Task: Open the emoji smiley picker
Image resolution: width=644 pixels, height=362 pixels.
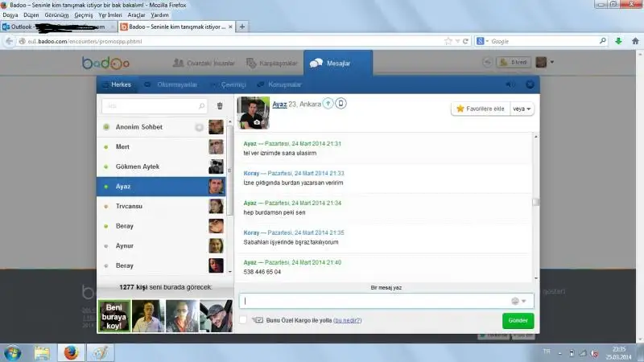Action: (x=518, y=301)
